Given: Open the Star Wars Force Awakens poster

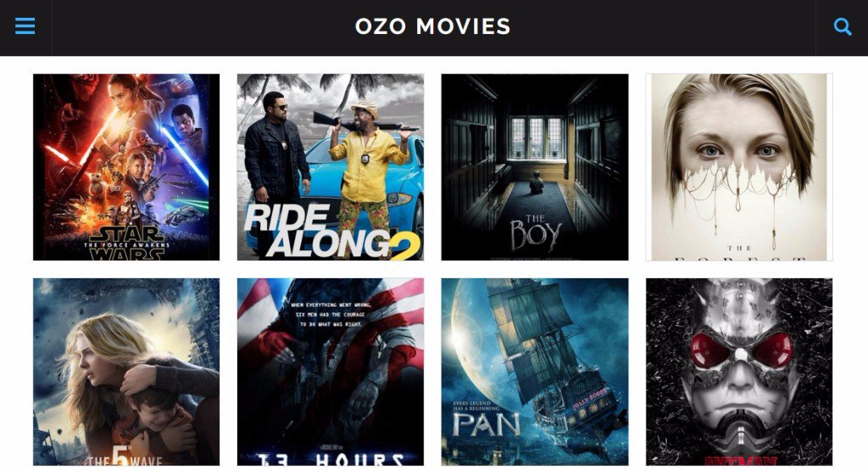Looking at the screenshot, I should point(126,167).
